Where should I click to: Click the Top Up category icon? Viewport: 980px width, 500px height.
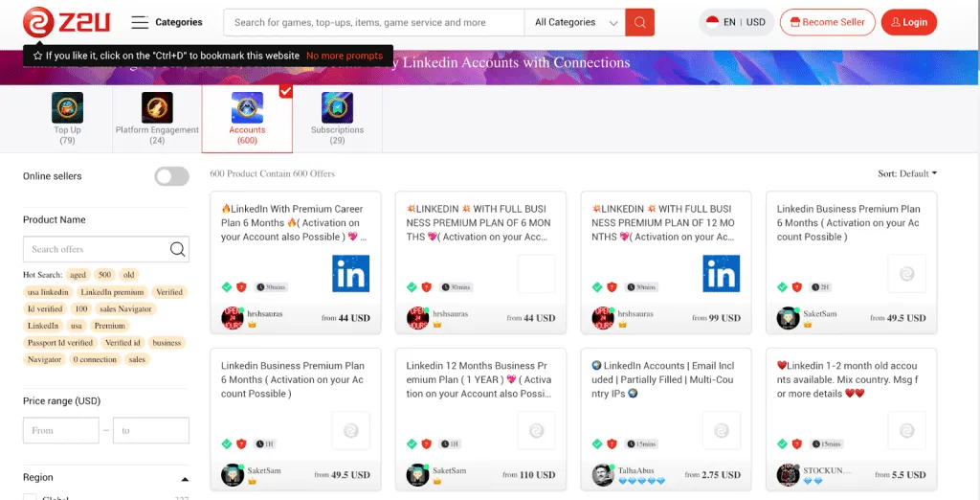(68, 107)
